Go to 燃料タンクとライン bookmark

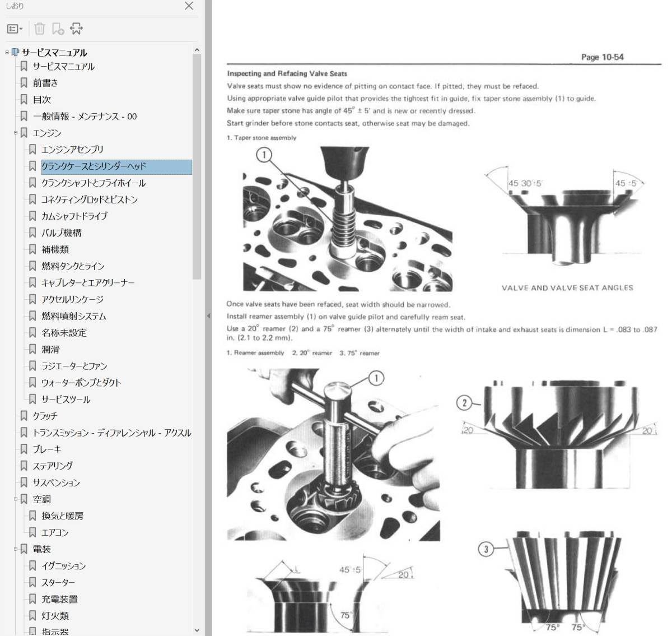click(73, 266)
